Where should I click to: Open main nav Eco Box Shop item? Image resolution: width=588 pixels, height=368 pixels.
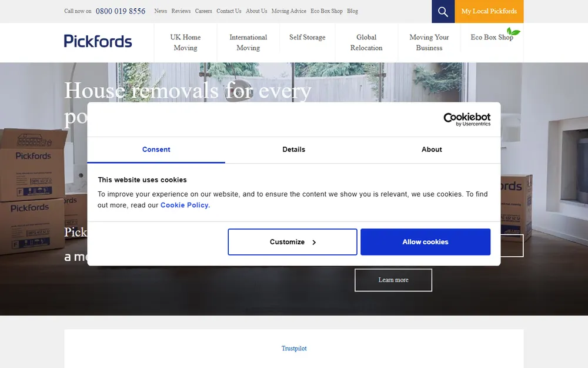[x=492, y=37]
